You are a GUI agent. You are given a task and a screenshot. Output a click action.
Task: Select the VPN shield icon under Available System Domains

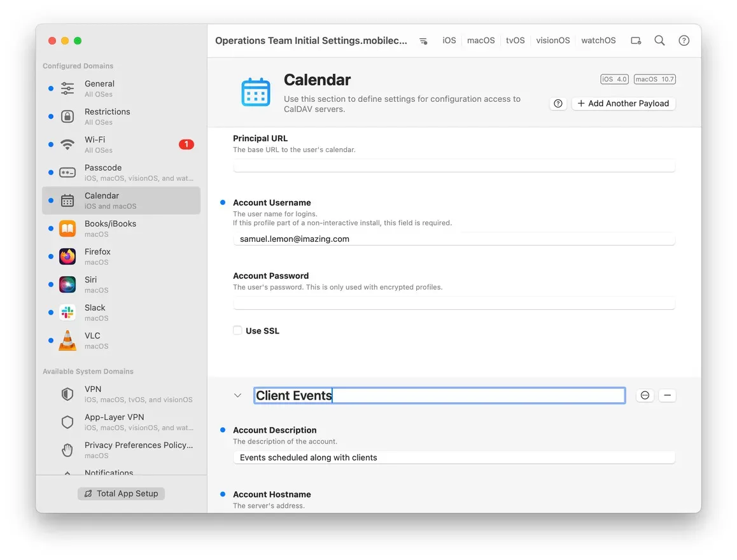[67, 394]
